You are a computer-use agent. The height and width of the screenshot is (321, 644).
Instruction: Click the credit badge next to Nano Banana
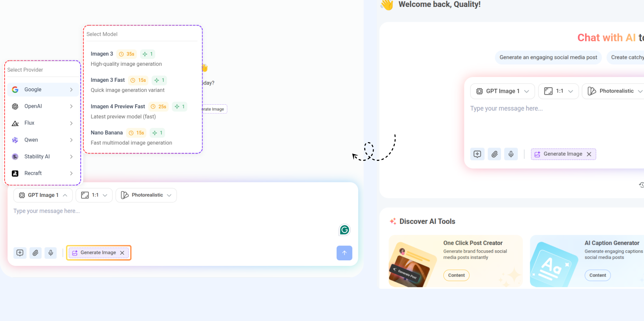[x=157, y=133]
